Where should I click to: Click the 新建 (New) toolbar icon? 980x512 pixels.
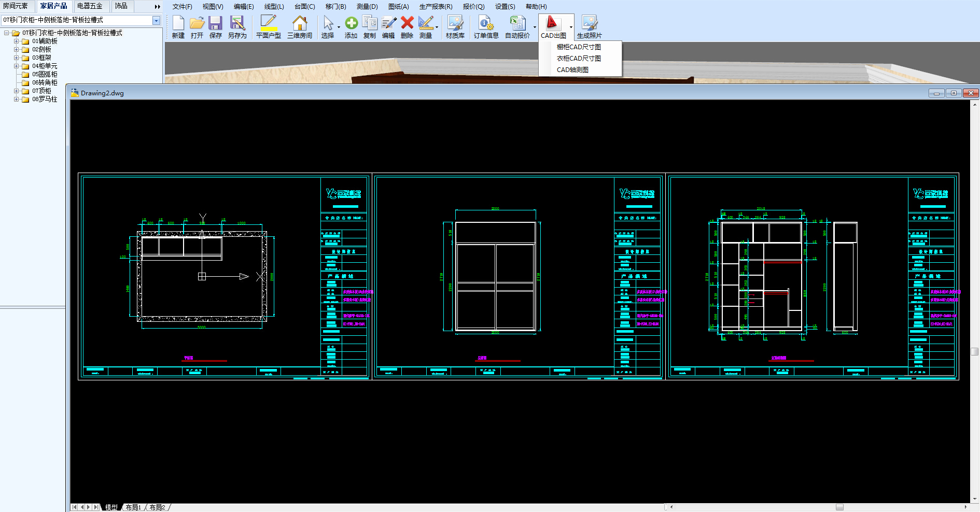tap(178, 23)
